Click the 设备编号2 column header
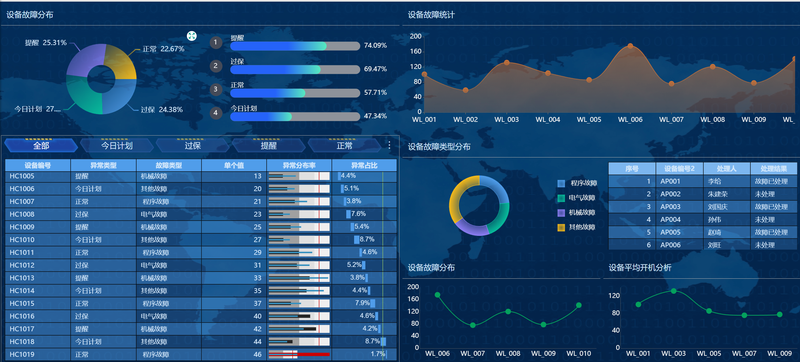 point(680,168)
